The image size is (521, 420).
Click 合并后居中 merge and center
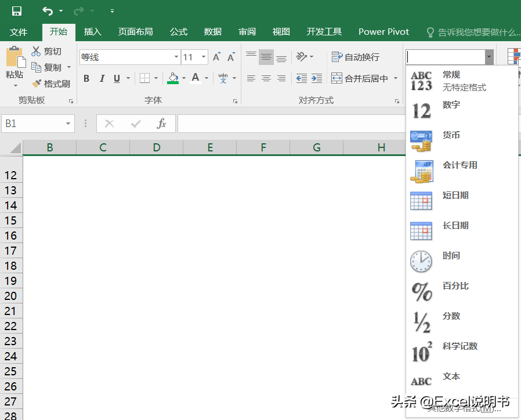click(360, 78)
